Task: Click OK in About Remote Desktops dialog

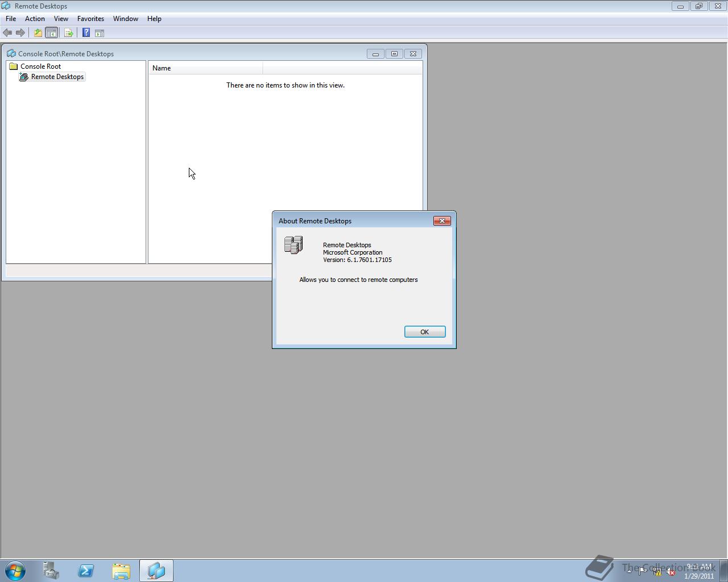Action: [425, 332]
